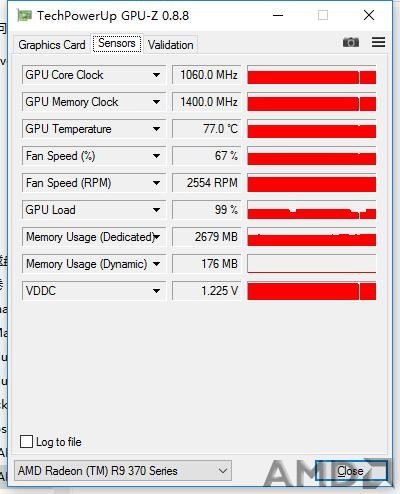Open the hamburger menu icon
Image resolution: width=400 pixels, height=494 pixels.
pyautogui.click(x=378, y=42)
